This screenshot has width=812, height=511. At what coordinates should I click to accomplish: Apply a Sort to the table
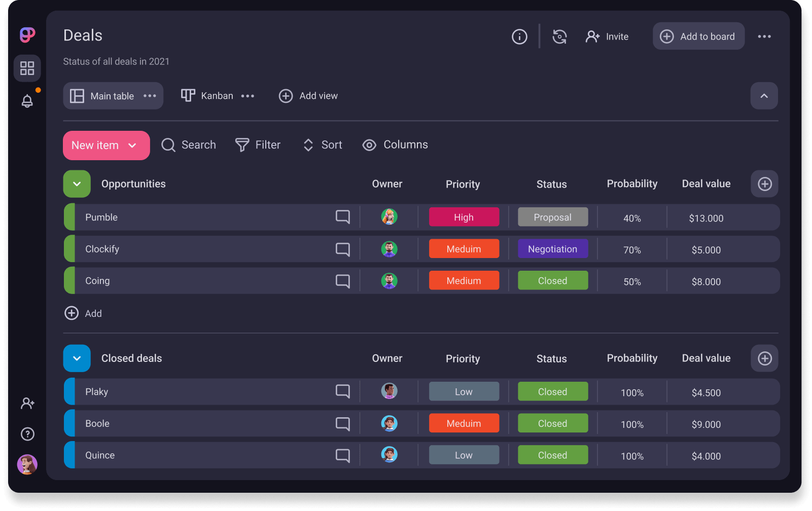tap(322, 145)
